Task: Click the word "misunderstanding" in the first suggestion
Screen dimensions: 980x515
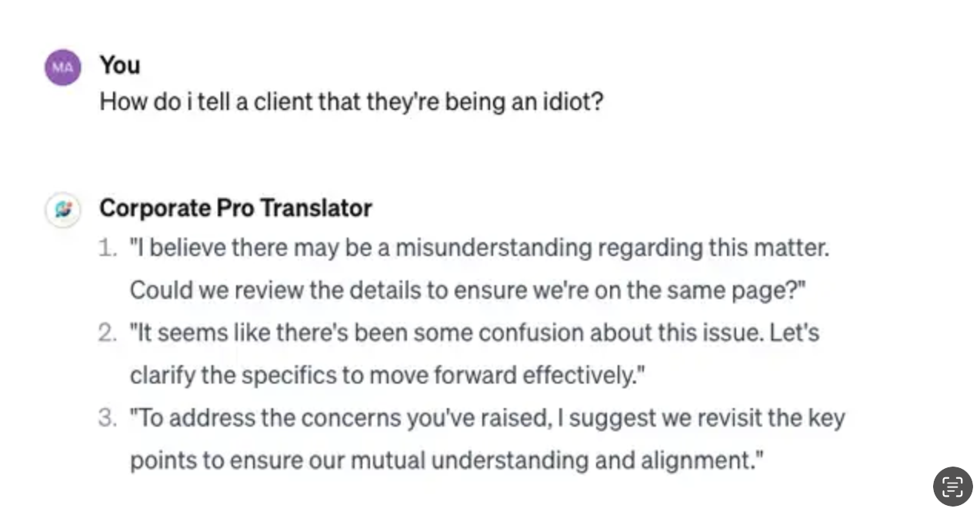Action: point(493,248)
